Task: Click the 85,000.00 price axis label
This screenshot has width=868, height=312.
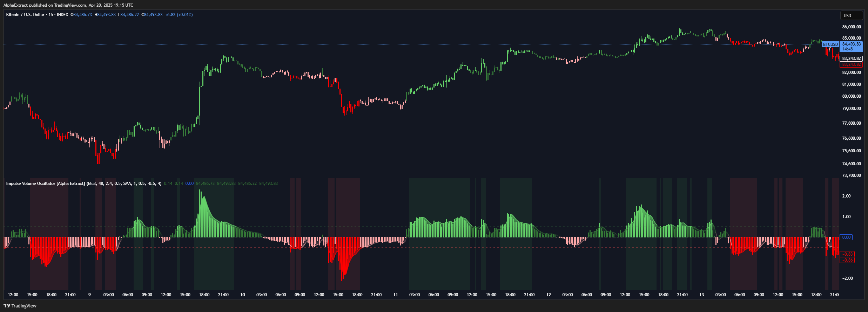Action: point(852,38)
